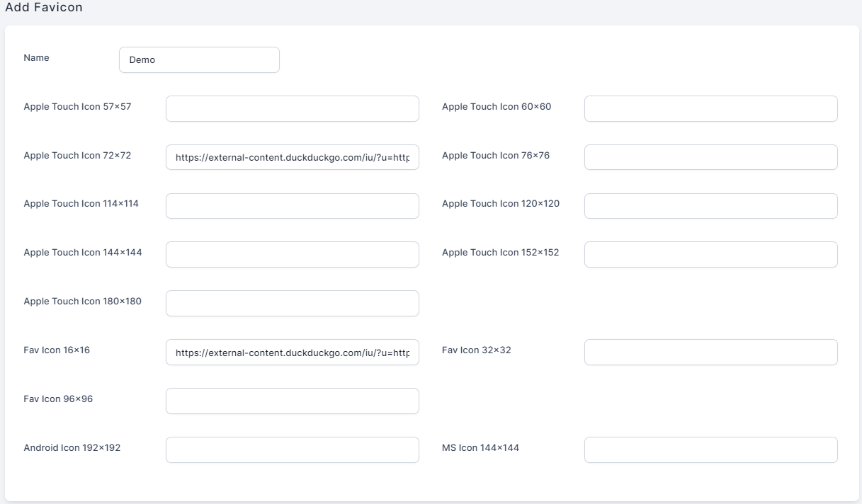Click the Apple Touch Icon 152×152 input box
This screenshot has height=504, width=862.
pyautogui.click(x=710, y=255)
